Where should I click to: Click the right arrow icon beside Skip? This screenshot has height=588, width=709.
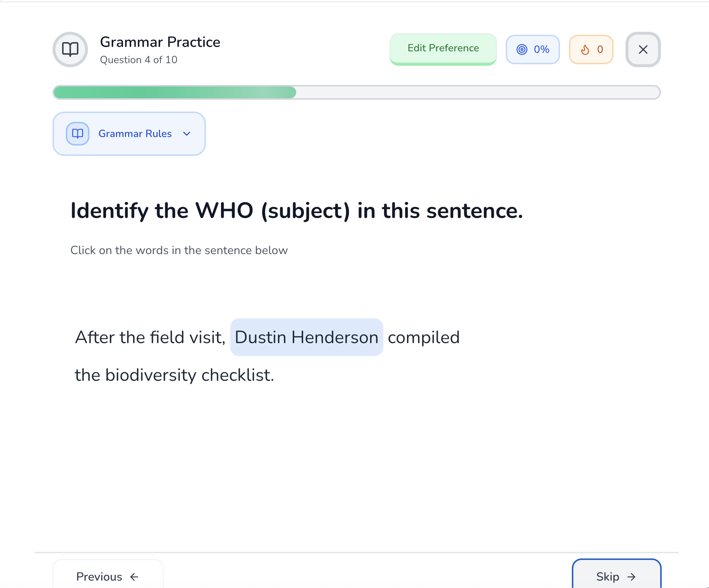click(632, 577)
